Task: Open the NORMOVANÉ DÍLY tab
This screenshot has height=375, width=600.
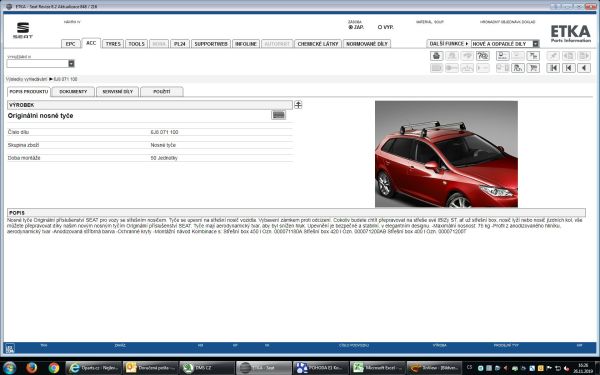Action: (x=367, y=44)
